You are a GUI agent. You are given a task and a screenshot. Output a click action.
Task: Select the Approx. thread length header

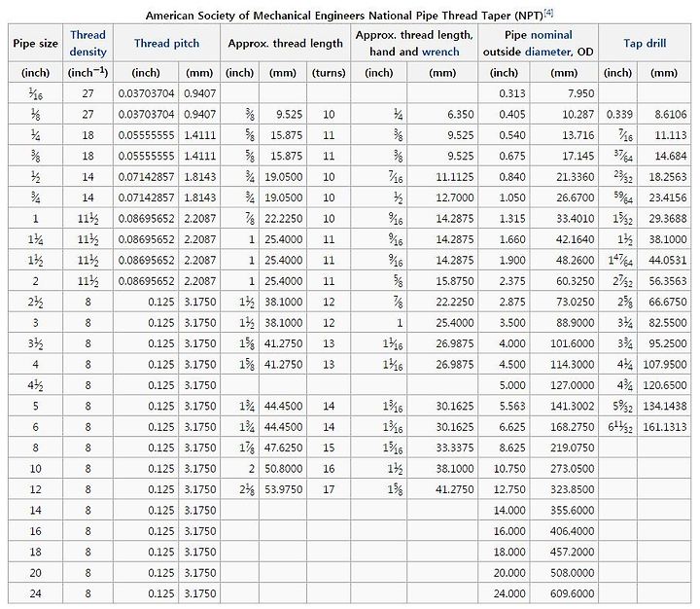285,44
